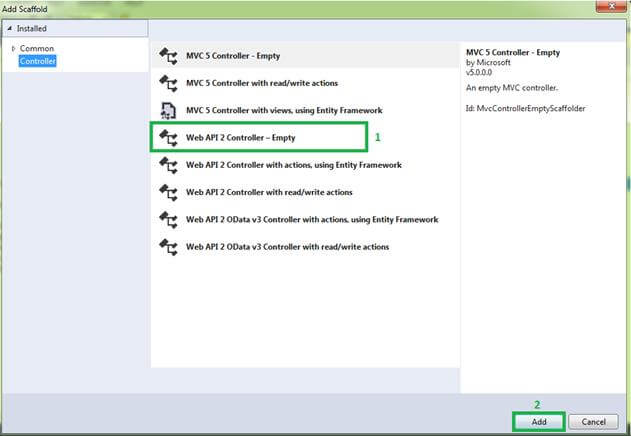
Task: Click the Add button
Action: coord(539,422)
